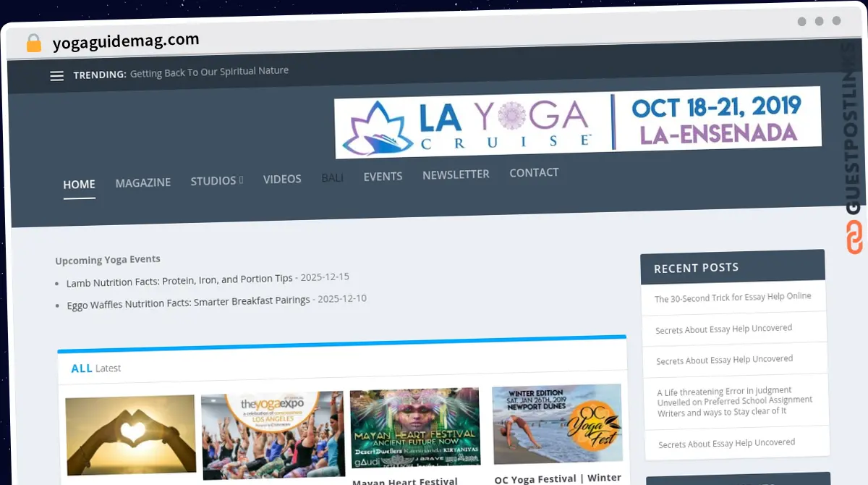
Task: Open Eggo Waffles Nutrition Facts article link
Action: [188, 302]
